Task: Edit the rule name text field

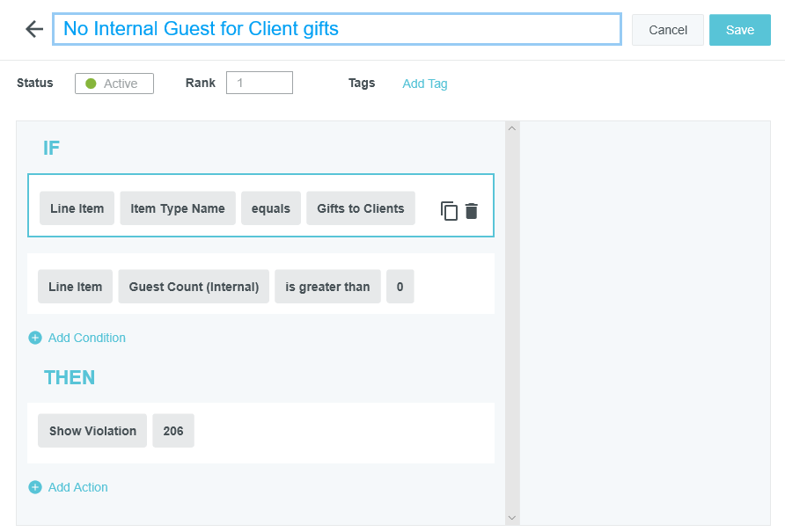Action: pyautogui.click(x=336, y=29)
